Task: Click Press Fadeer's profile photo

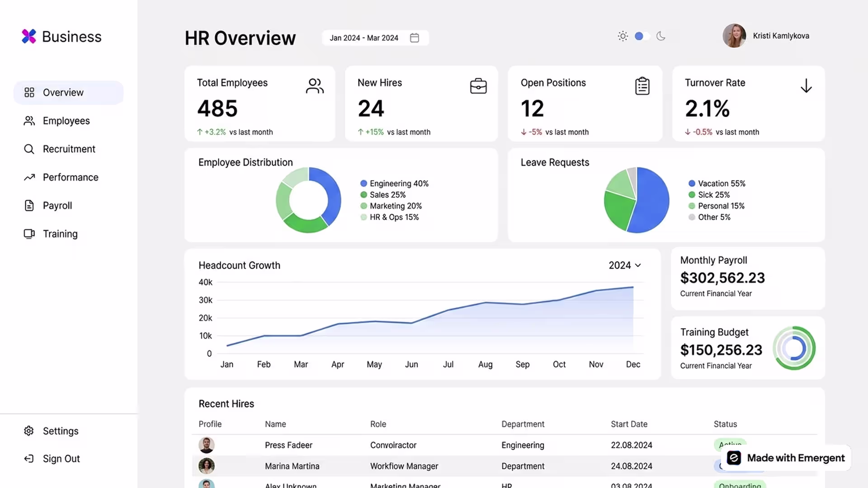Action: click(207, 445)
